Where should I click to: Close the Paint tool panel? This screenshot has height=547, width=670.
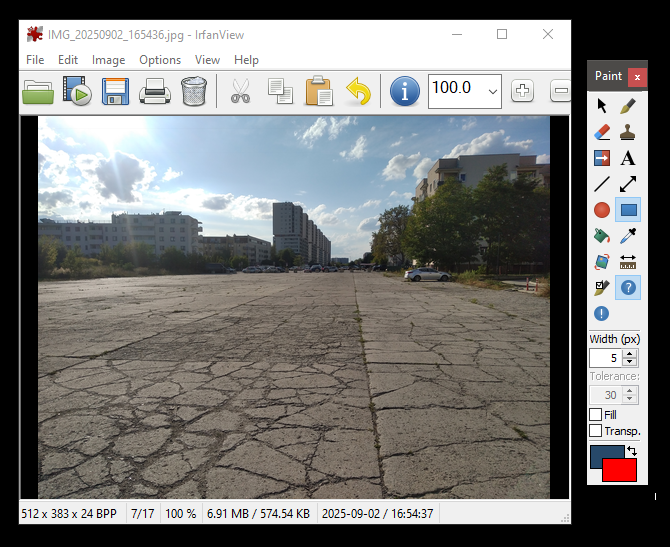click(x=637, y=77)
